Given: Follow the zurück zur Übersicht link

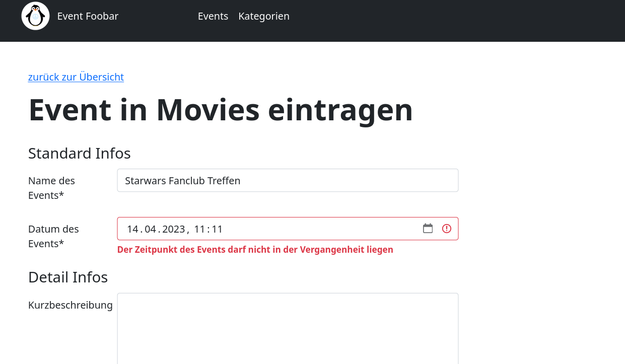Looking at the screenshot, I should click(x=76, y=77).
